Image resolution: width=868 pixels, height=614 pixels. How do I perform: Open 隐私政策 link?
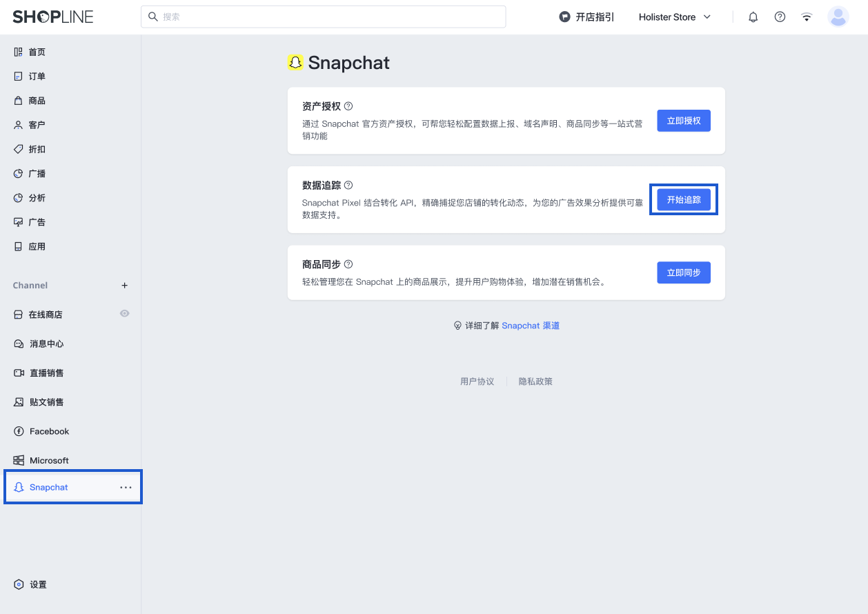coord(535,382)
